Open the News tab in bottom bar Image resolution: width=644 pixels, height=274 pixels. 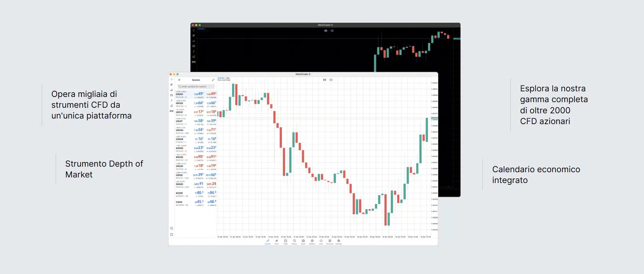(x=303, y=242)
